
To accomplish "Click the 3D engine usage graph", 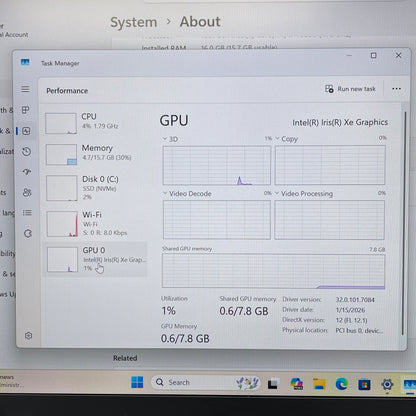I will pyautogui.click(x=217, y=165).
